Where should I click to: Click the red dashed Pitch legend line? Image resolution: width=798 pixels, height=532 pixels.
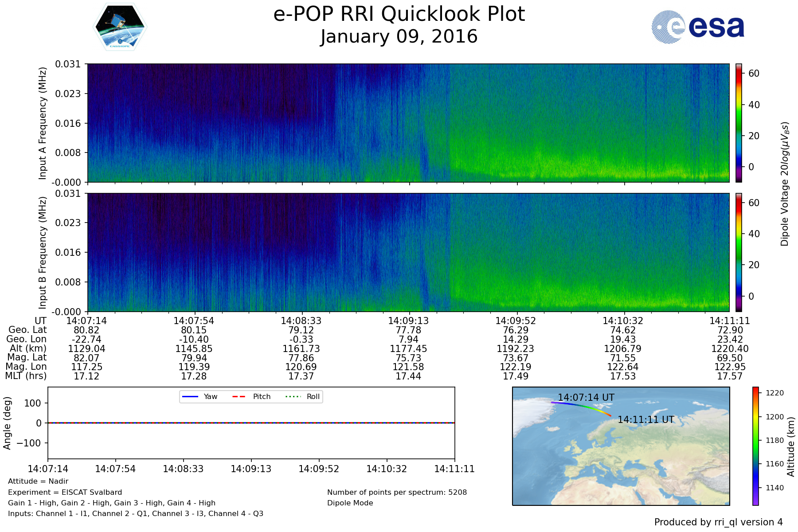(239, 396)
